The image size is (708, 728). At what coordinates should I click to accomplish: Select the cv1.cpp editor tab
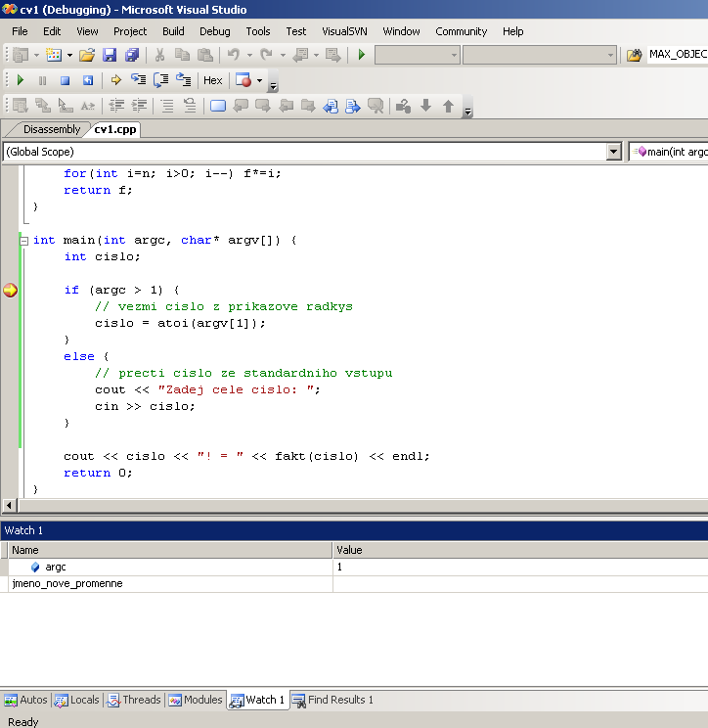coord(115,129)
